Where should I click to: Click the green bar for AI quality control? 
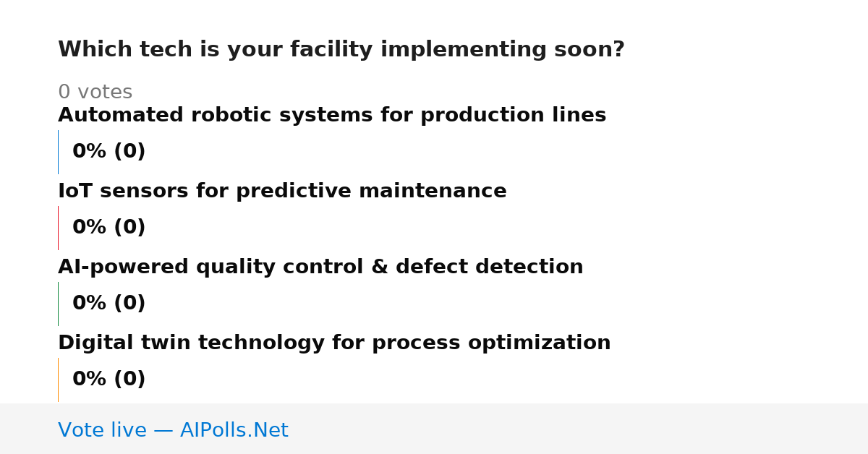coord(58,304)
